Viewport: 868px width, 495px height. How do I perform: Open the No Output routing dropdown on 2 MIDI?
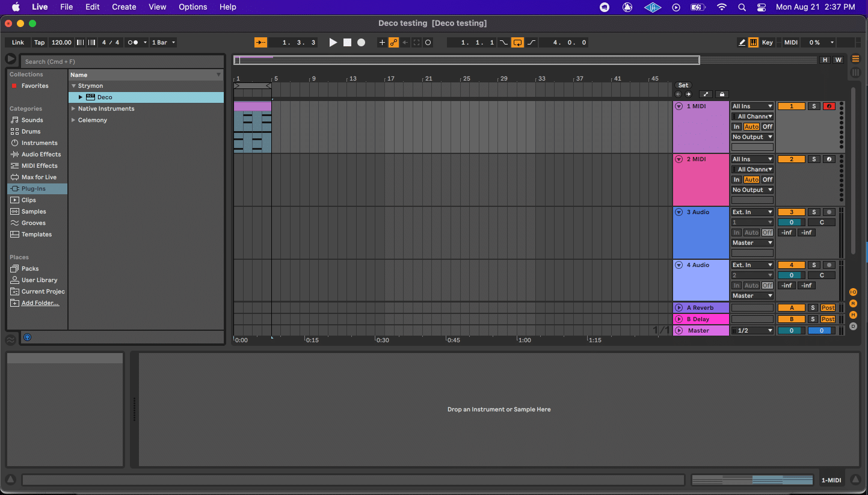[x=752, y=189]
